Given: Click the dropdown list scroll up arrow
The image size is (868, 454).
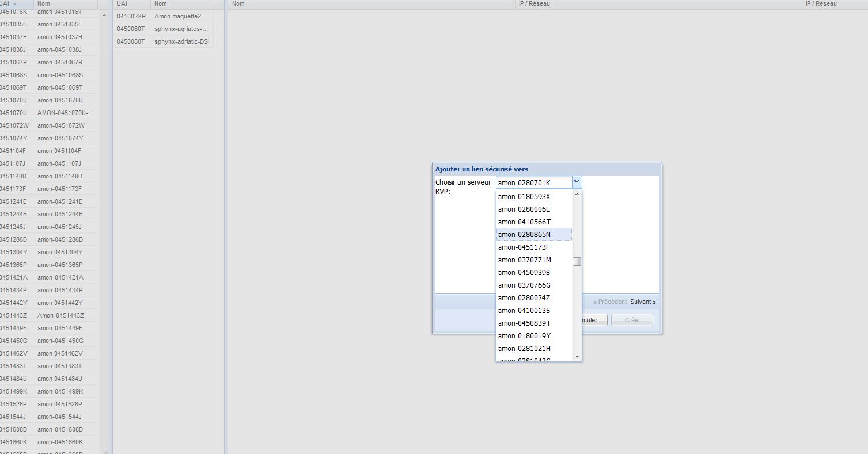Looking at the screenshot, I should tap(577, 194).
